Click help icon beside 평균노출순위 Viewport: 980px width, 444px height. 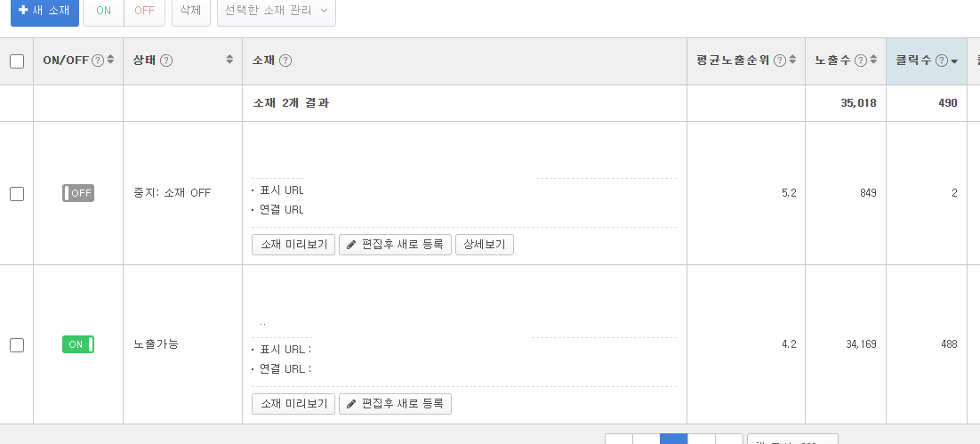[779, 61]
